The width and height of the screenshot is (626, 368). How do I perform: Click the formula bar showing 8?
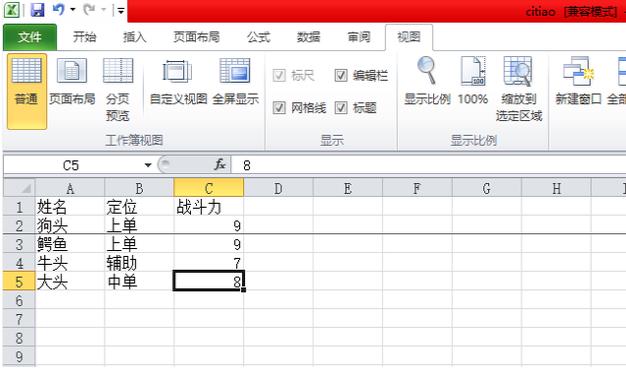(x=429, y=165)
